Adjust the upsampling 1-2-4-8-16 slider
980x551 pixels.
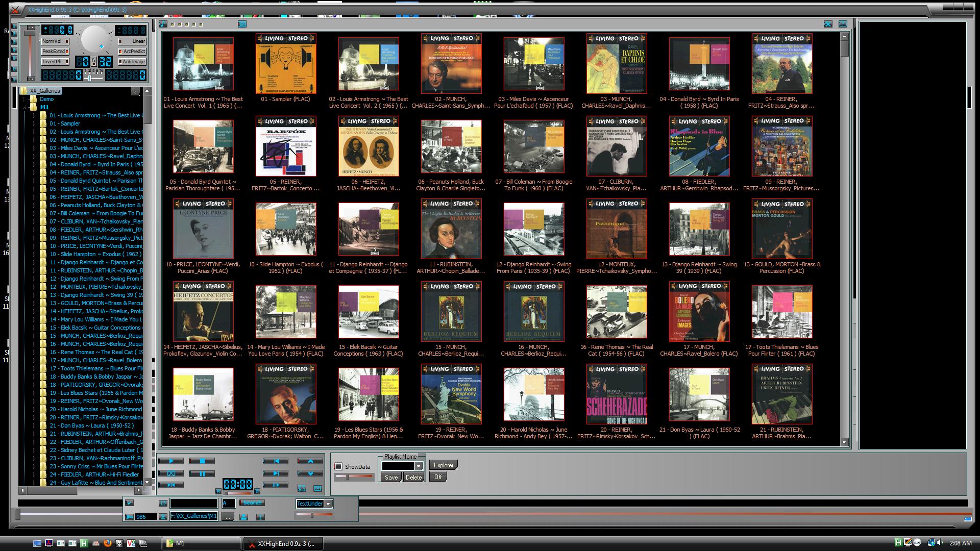tap(93, 78)
